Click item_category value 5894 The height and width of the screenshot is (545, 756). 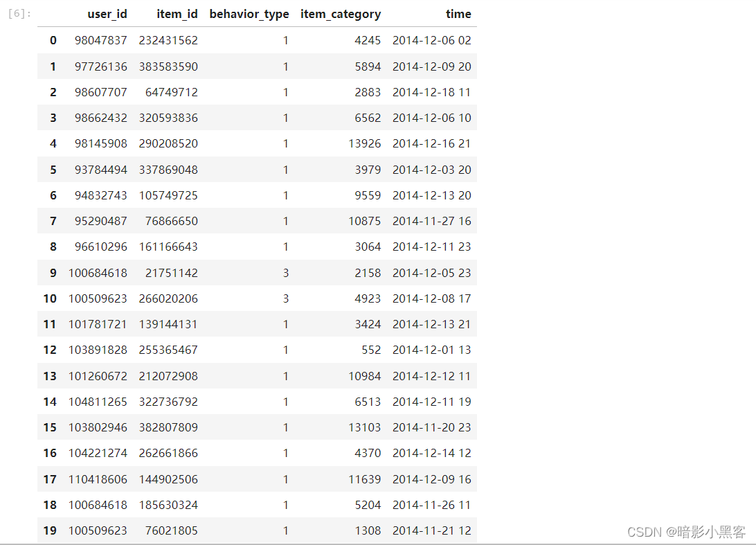368,66
